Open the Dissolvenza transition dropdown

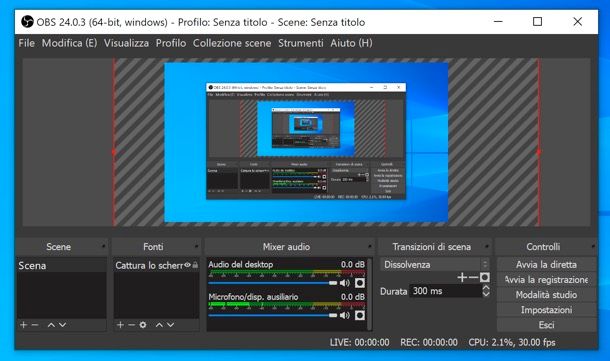point(435,265)
